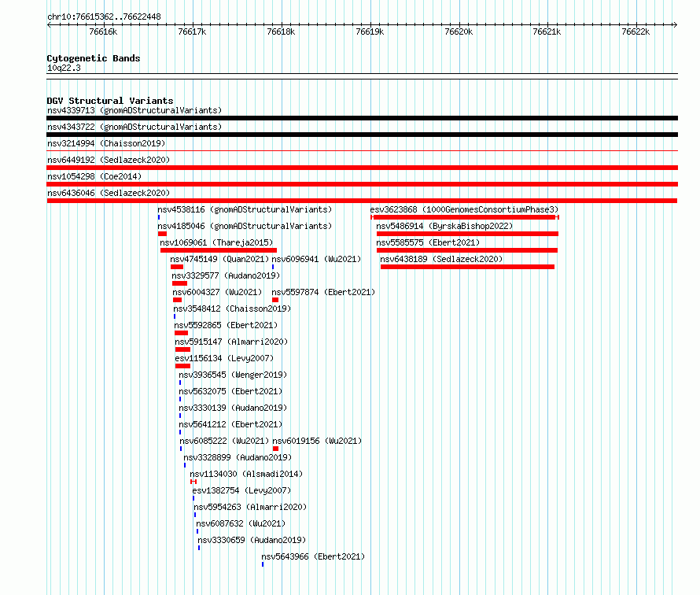Select the blue tick mark under nsv5643966
The width and height of the screenshot is (700, 595).
pos(263,564)
